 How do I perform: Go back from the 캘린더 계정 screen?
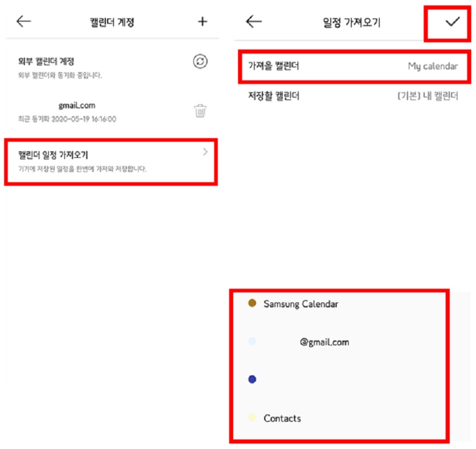[24, 21]
